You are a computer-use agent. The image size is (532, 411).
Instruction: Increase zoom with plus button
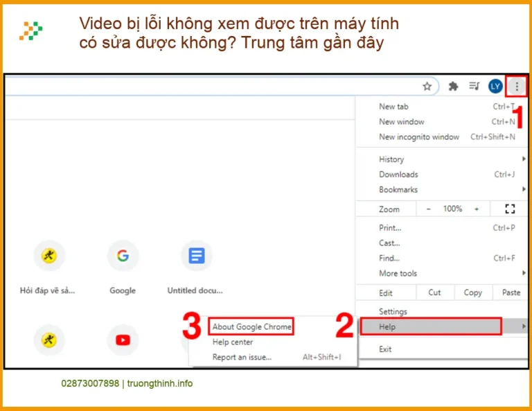[477, 209]
